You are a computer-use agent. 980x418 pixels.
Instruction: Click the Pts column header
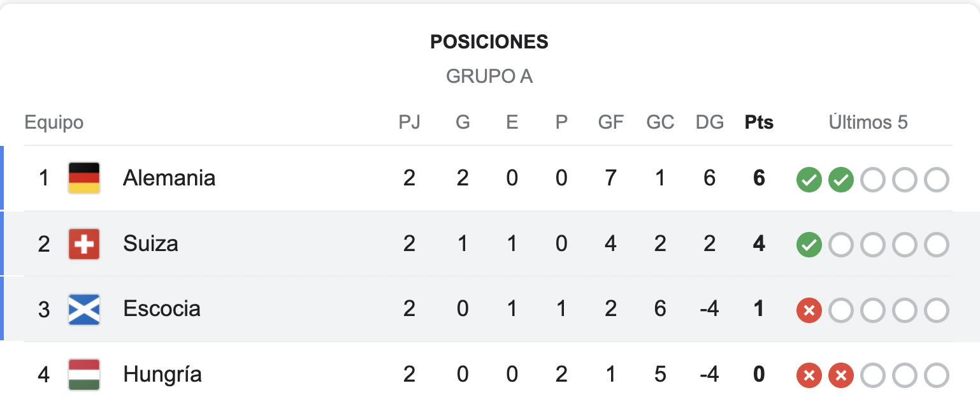[759, 122]
